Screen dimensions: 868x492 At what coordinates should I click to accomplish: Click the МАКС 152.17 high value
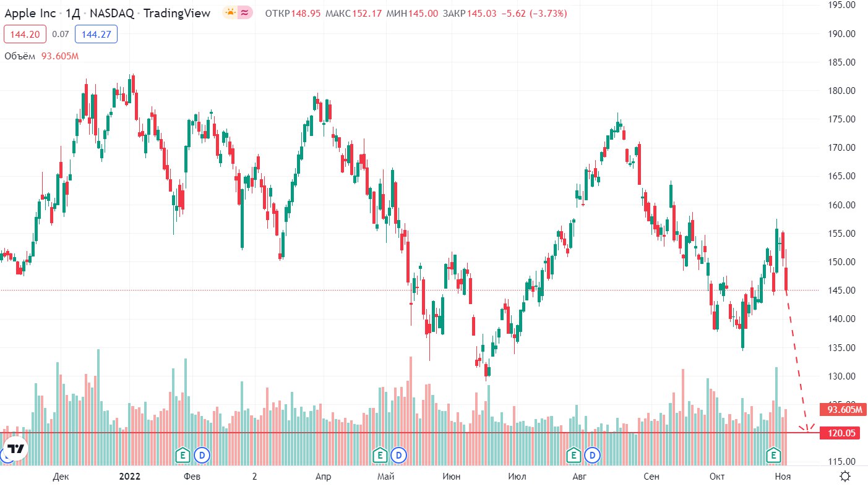pos(353,13)
